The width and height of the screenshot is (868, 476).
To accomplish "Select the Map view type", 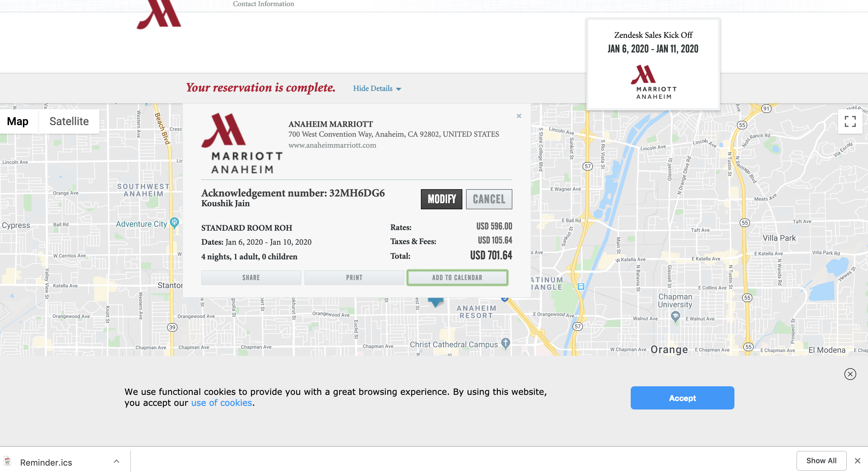I will [x=18, y=121].
